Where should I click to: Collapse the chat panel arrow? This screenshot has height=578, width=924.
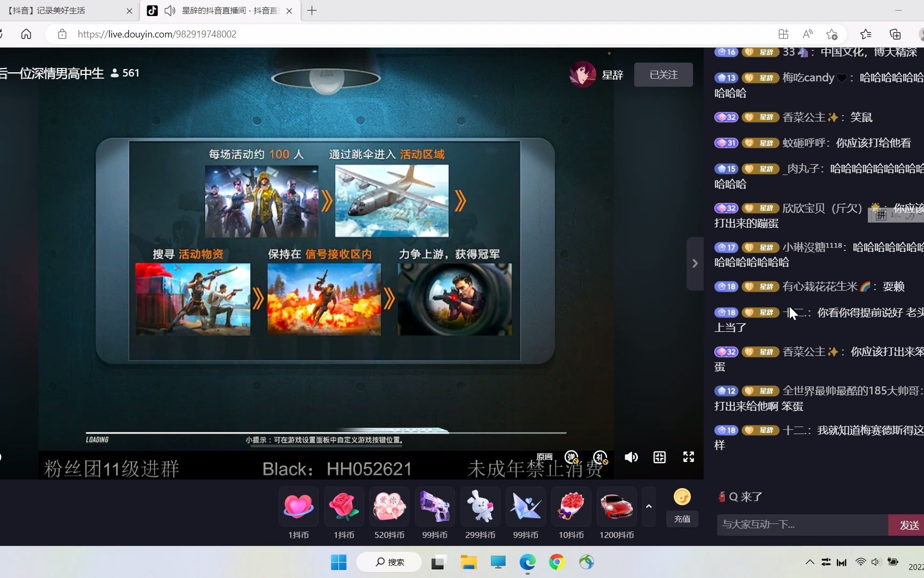point(695,263)
